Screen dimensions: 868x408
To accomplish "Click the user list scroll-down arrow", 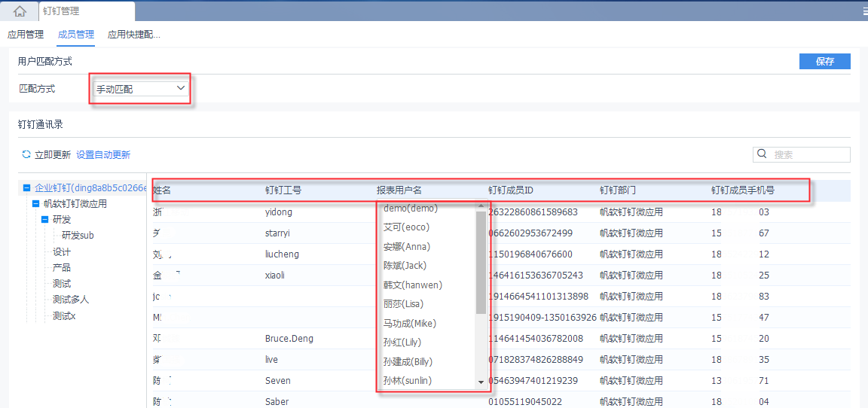I will (x=481, y=382).
